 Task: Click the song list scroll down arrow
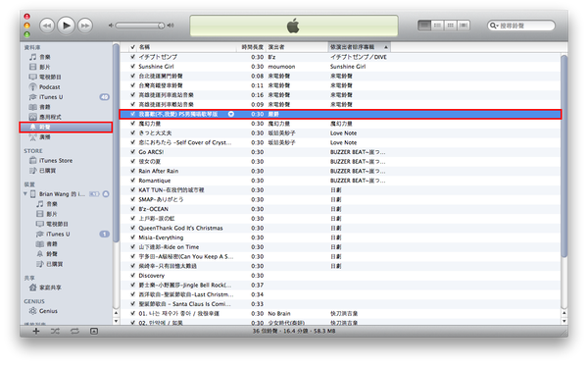(564, 321)
